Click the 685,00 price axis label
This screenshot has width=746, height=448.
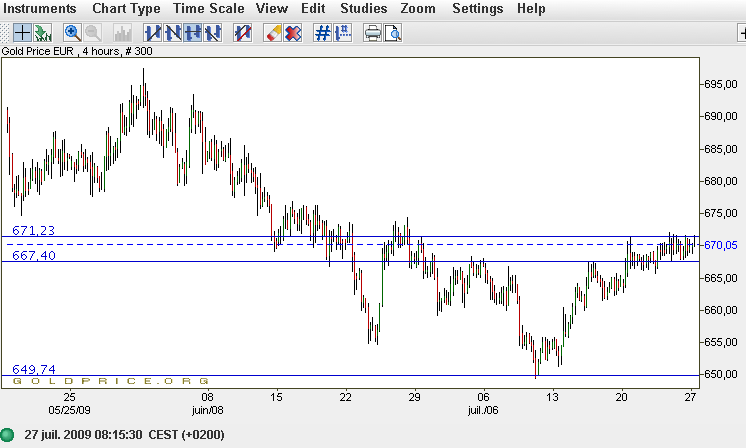(720, 149)
